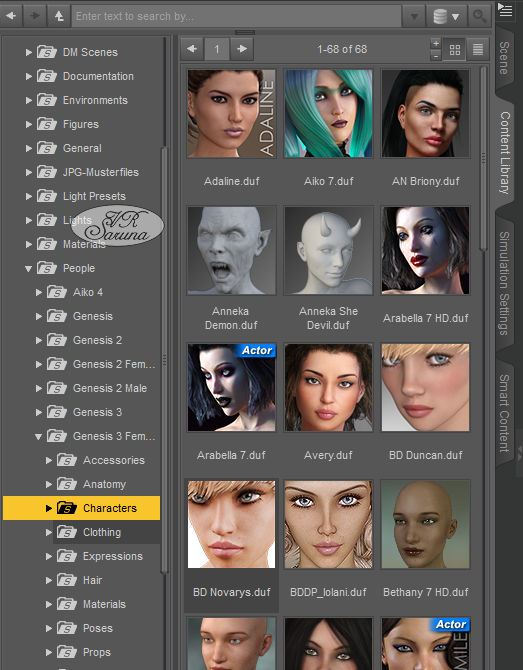Go forward with the right arrow icon
Image resolution: width=523 pixels, height=670 pixels.
[35, 16]
